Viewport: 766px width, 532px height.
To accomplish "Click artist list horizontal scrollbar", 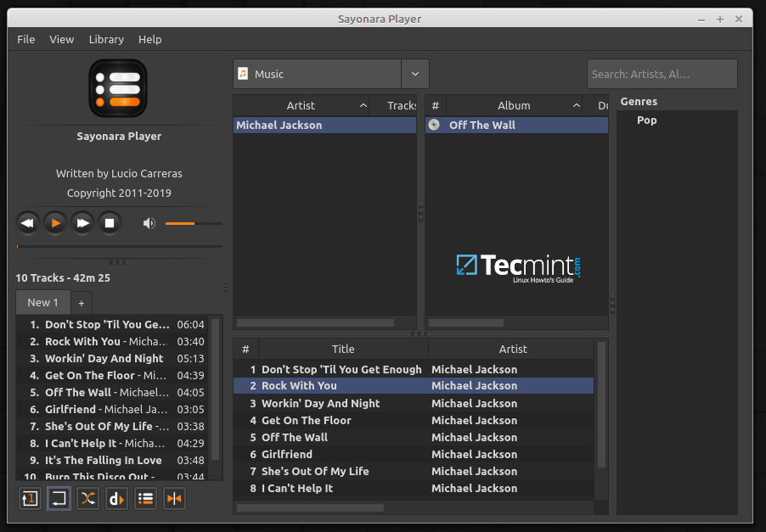I will [x=316, y=322].
